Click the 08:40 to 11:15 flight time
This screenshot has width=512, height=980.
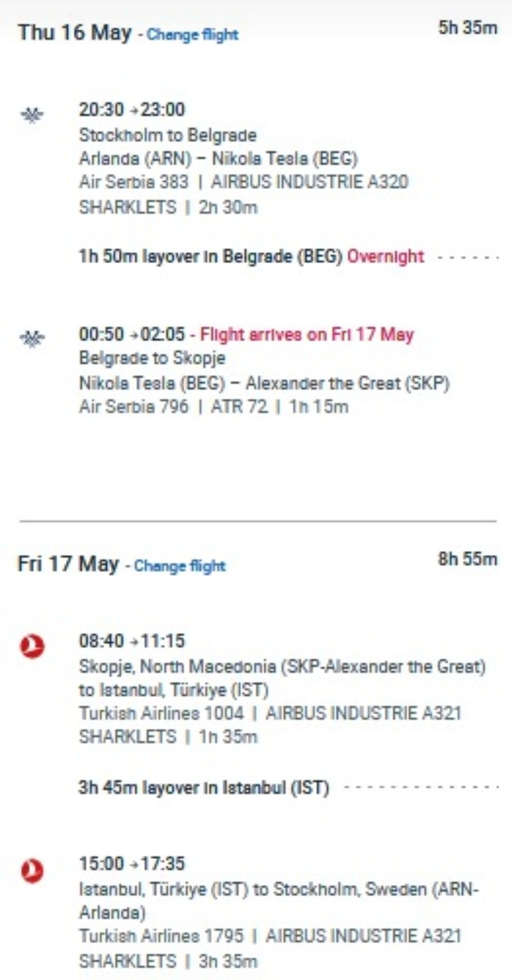click(132, 641)
